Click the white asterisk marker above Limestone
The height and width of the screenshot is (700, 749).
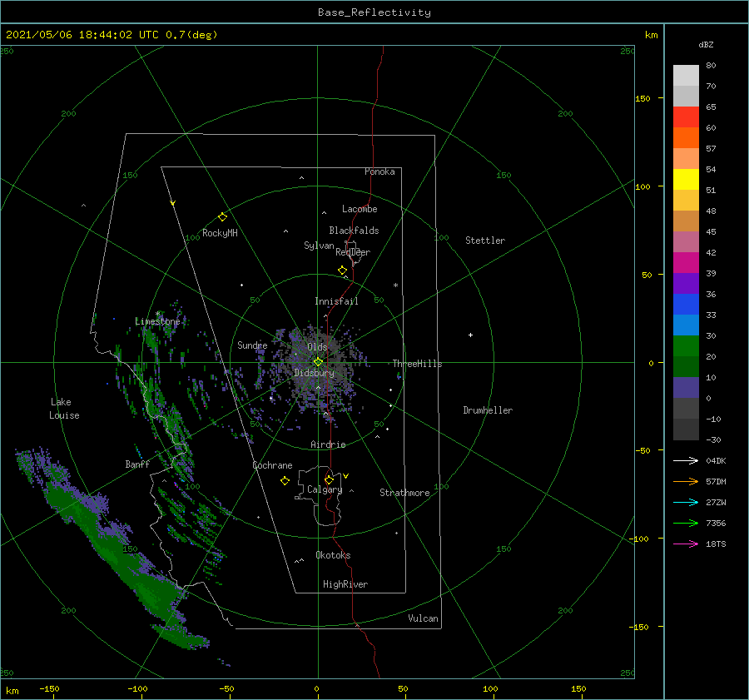coord(157,314)
